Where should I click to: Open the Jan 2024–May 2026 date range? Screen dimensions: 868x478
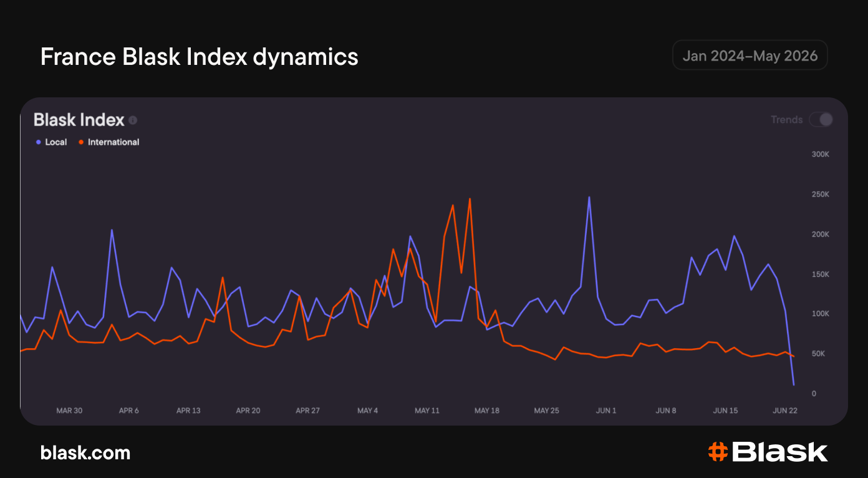click(x=750, y=56)
